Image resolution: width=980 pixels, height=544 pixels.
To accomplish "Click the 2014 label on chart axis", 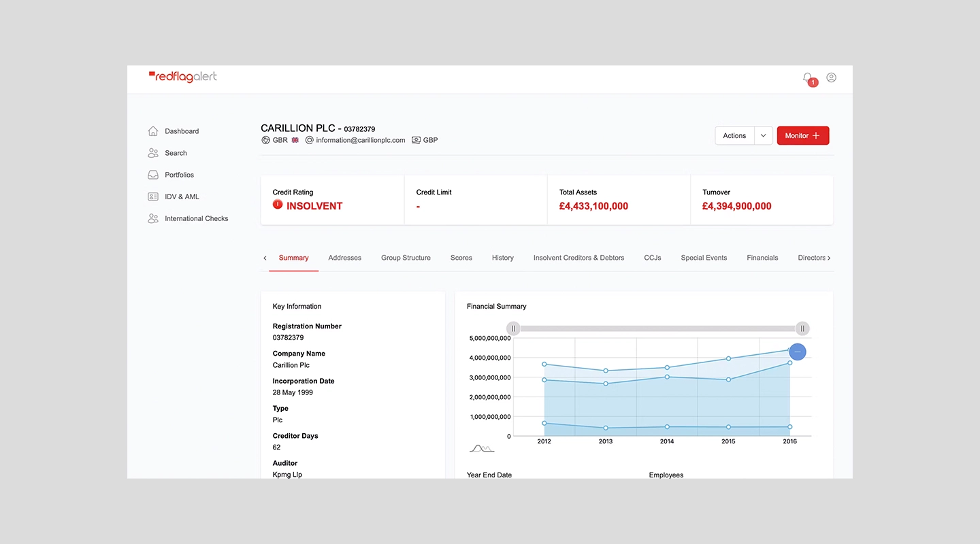I will click(x=667, y=441).
